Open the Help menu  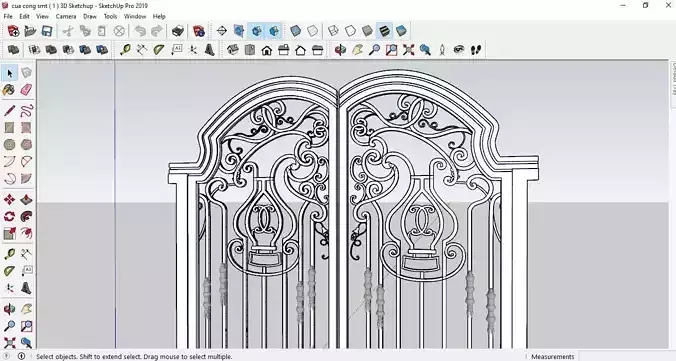[159, 16]
